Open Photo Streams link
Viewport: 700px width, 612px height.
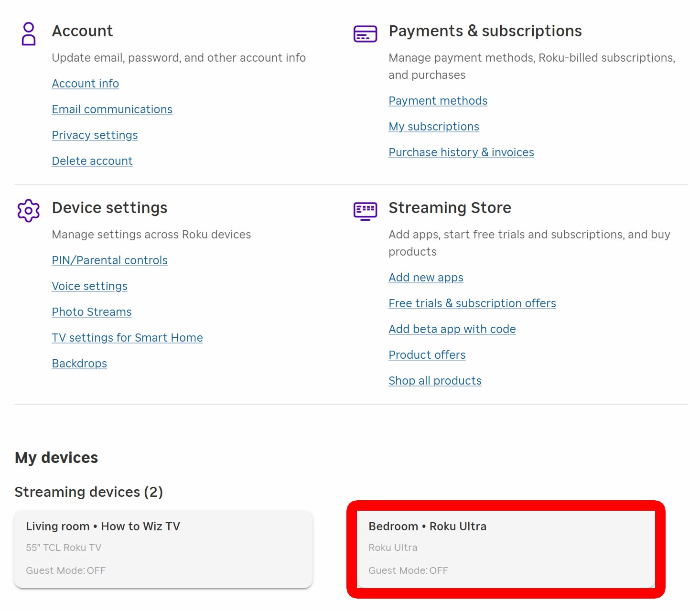(91, 312)
